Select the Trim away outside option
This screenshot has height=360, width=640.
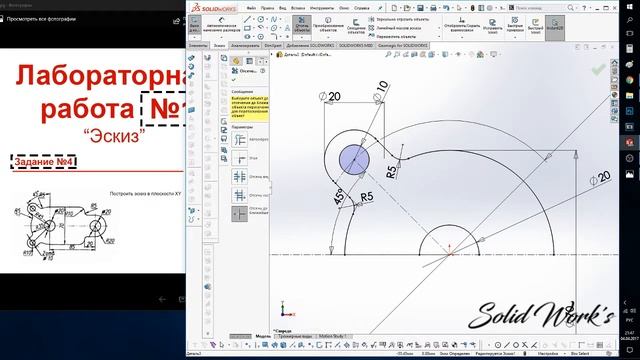pyautogui.click(x=240, y=196)
